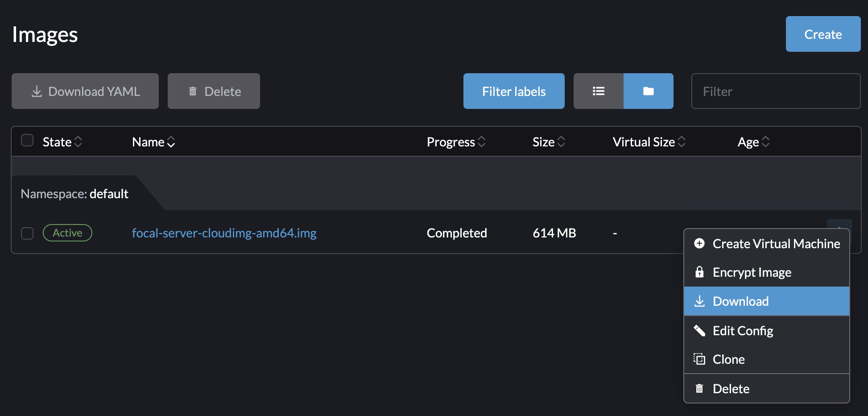The width and height of the screenshot is (868, 416).
Task: Select the grouped-by-namespace view icon
Action: coord(648,91)
